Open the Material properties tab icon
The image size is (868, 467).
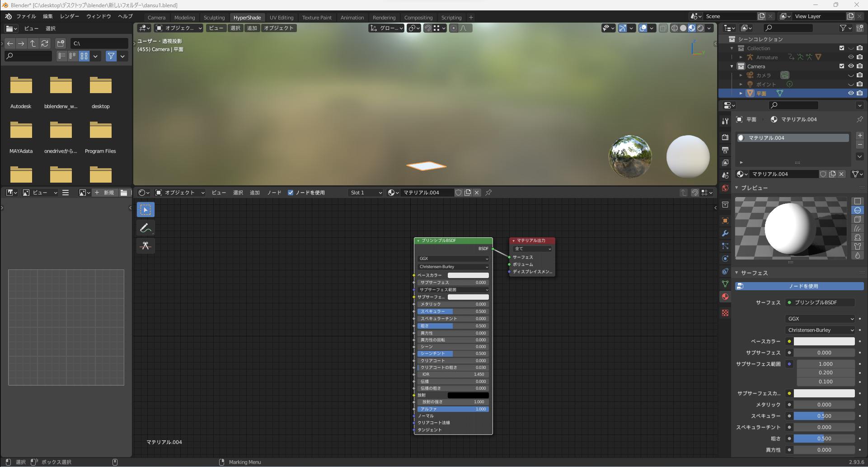(x=725, y=297)
